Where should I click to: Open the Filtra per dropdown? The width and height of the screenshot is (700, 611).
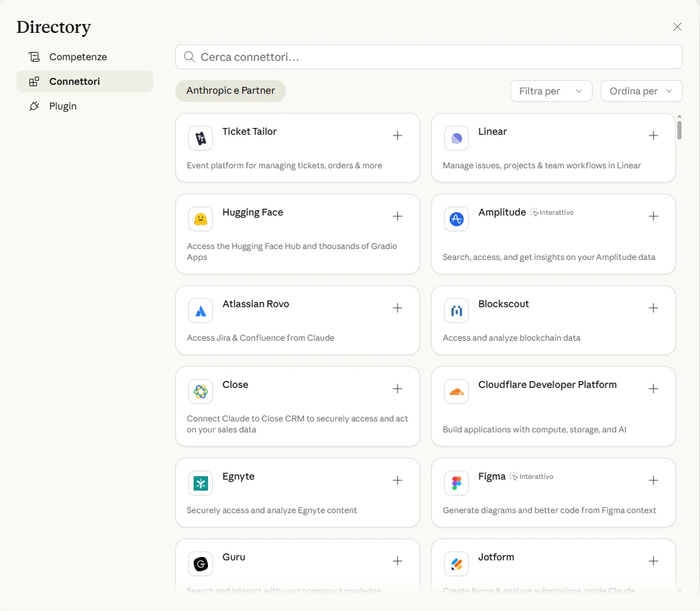click(x=551, y=91)
